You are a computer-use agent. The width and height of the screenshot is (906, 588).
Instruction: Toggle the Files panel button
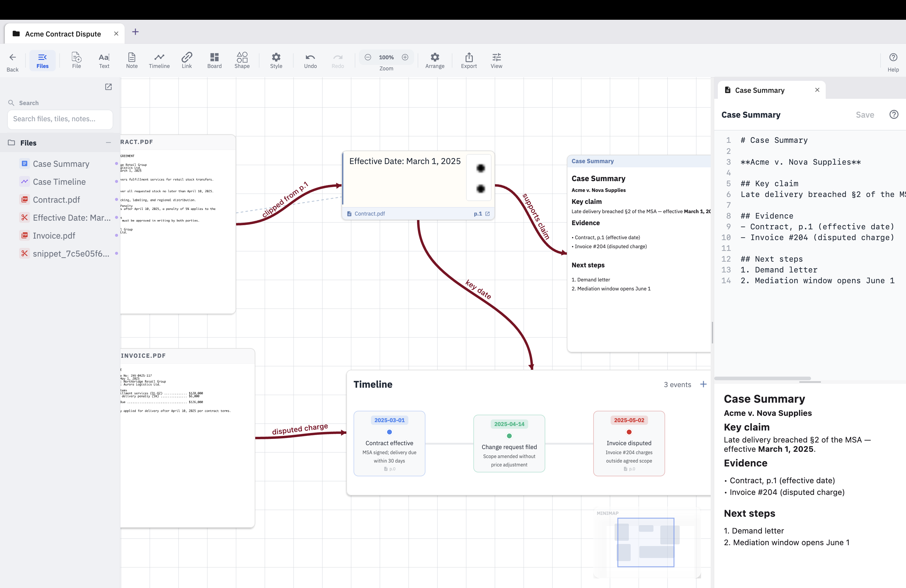[42, 61]
